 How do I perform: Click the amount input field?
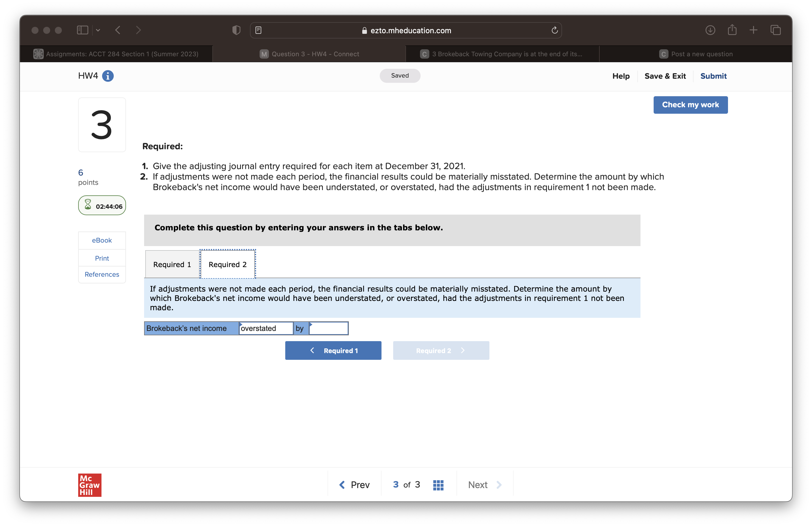point(327,328)
